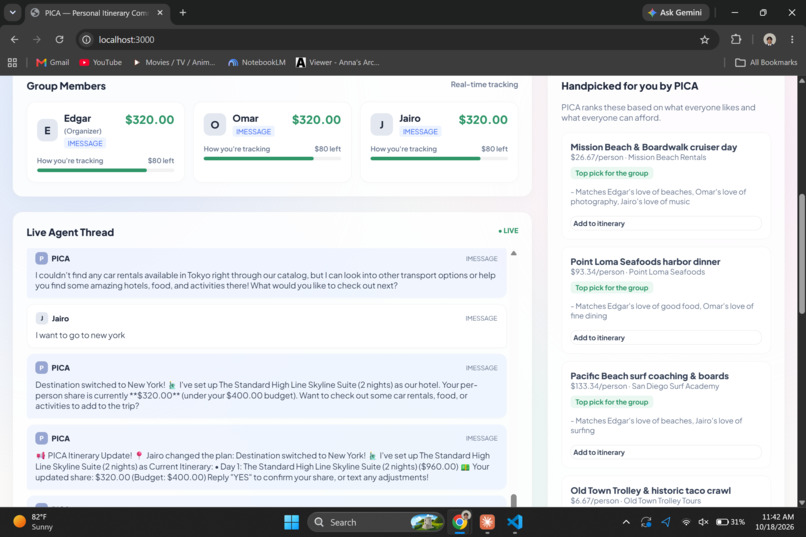Bookmark this page with star icon
The width and height of the screenshot is (806, 537).
tap(704, 40)
